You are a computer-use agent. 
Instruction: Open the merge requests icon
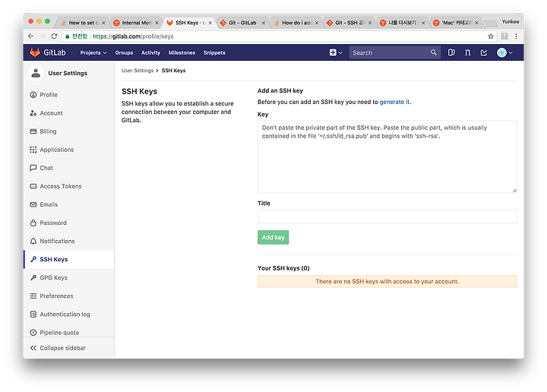coord(467,52)
